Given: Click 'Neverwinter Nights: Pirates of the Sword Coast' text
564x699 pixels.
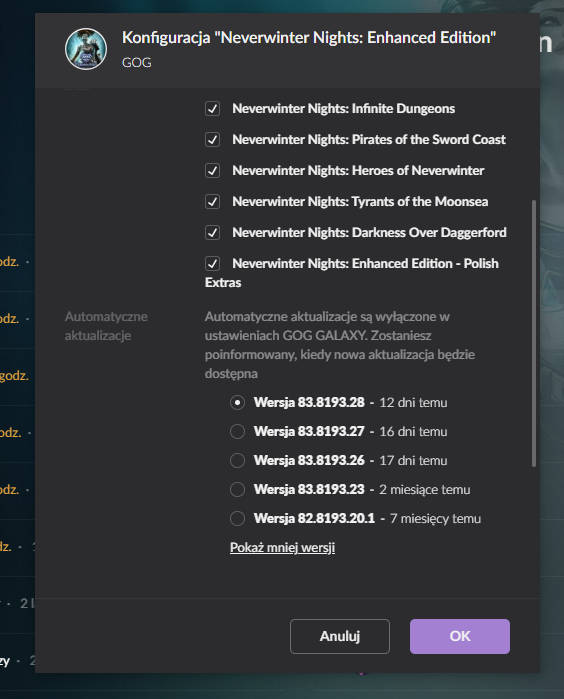Looking at the screenshot, I should coord(369,140).
